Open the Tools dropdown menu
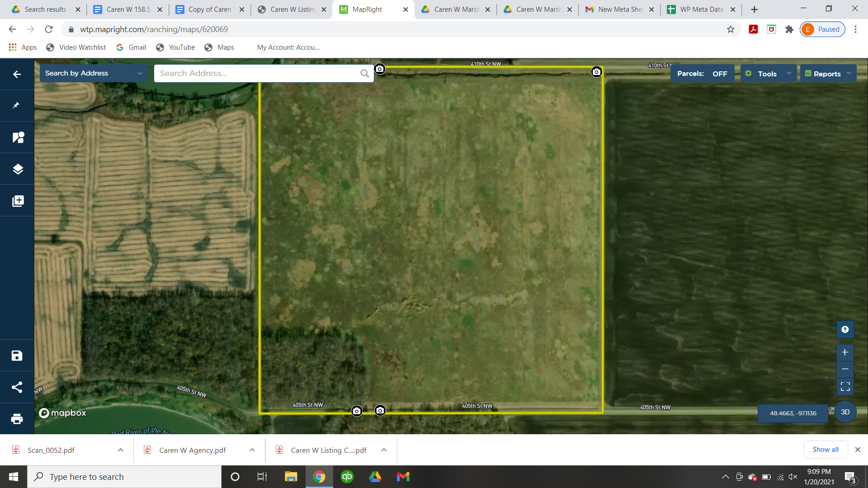 click(768, 74)
